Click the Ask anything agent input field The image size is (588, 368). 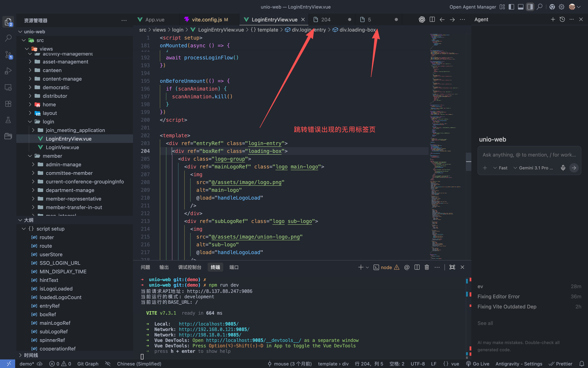[529, 155]
